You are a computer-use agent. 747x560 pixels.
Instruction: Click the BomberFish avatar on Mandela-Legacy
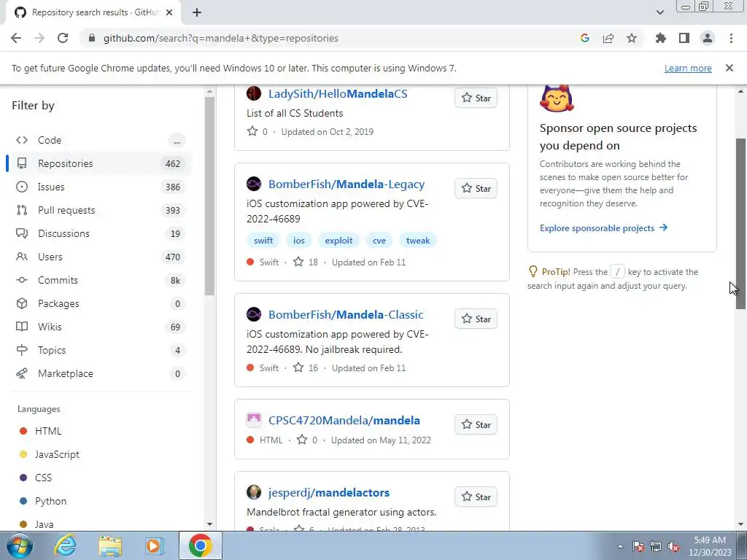pos(254,184)
